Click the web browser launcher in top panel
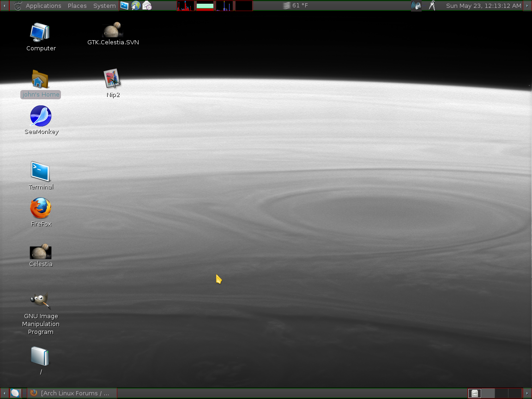 [x=136, y=6]
